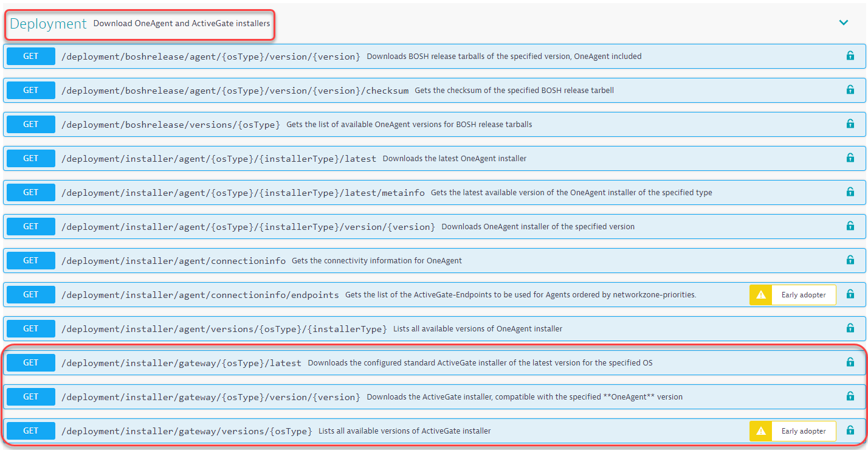The height and width of the screenshot is (450, 868).
Task: Click the connectioninfo/endpoints description text
Action: point(520,295)
